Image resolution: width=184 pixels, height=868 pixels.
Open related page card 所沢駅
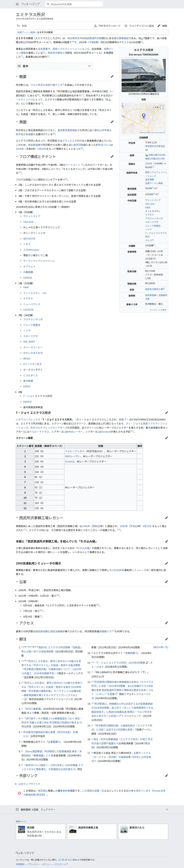(x=40, y=831)
